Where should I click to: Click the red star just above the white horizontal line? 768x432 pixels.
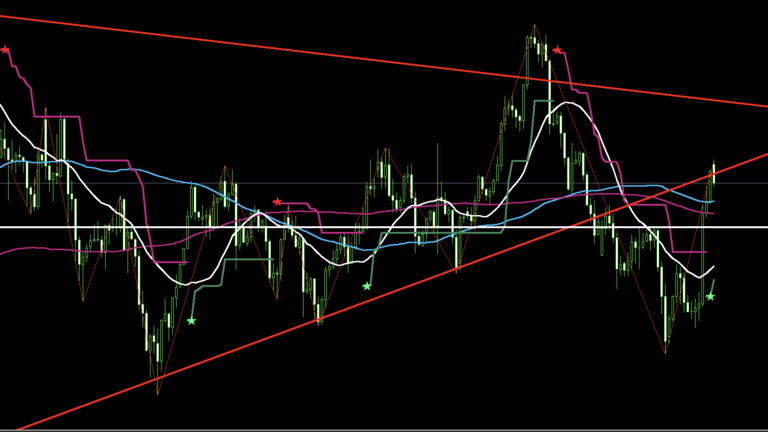click(x=277, y=202)
